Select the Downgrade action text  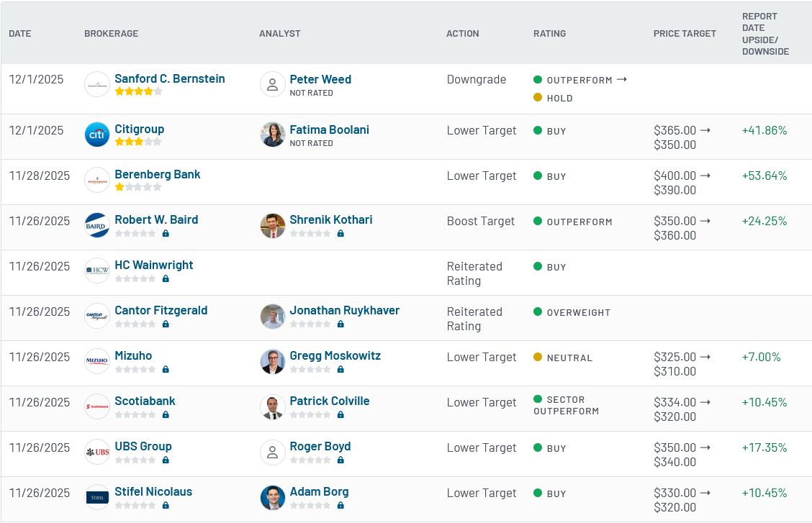click(477, 80)
